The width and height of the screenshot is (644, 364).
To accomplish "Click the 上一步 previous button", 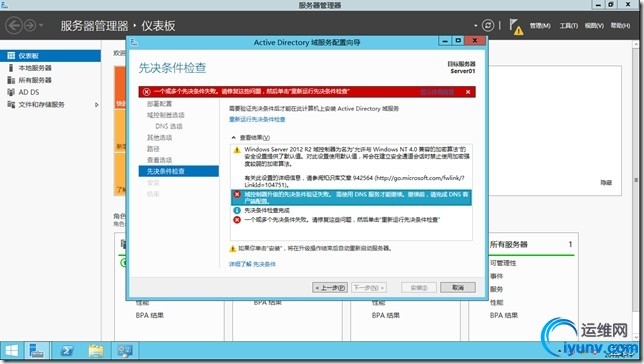I will 330,288.
